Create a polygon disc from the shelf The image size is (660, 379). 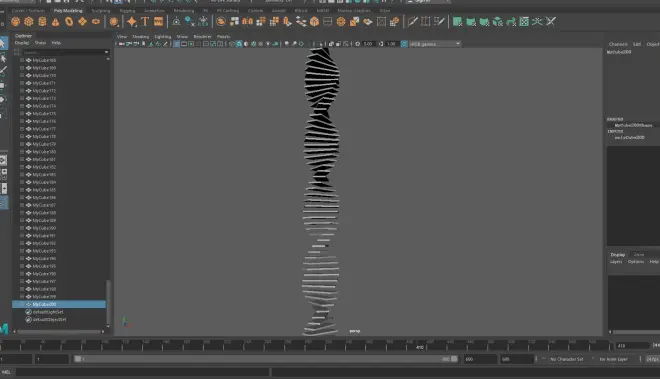[x=96, y=21]
